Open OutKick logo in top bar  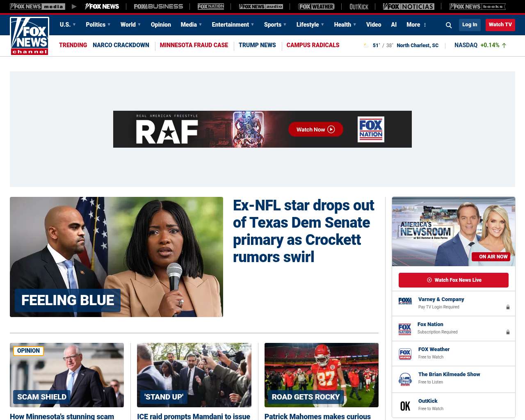pos(359,7)
